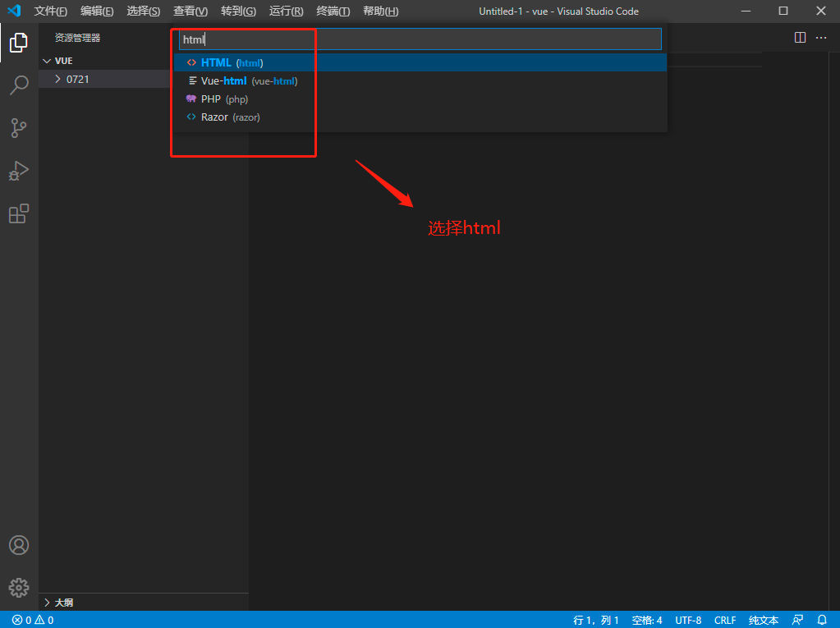
Task: Click the VS Code logo icon
Action: [x=14, y=11]
